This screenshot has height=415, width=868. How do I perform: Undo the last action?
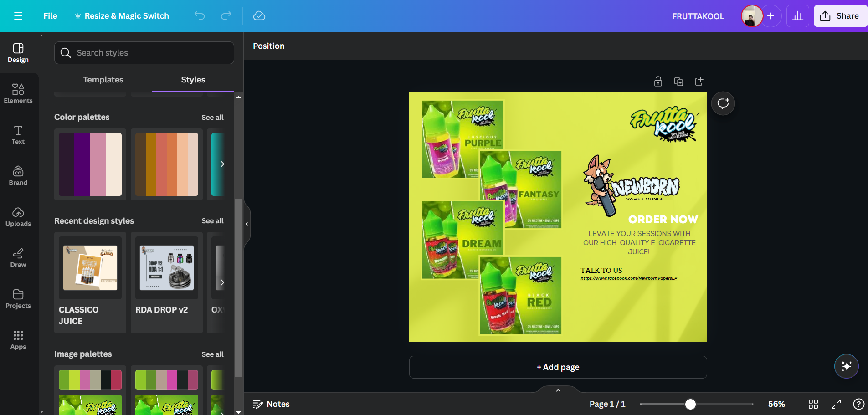pos(200,16)
